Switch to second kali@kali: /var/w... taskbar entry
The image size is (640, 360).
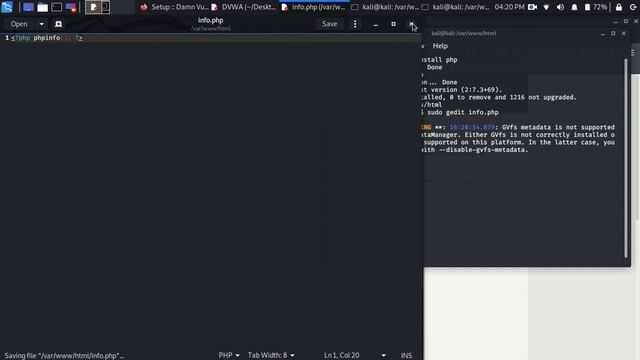coord(456,7)
